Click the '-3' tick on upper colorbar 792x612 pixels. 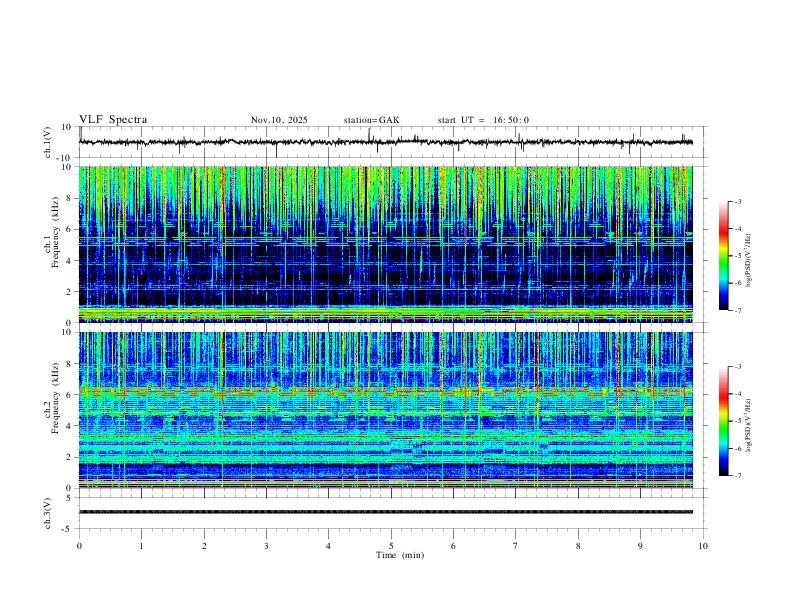click(737, 201)
